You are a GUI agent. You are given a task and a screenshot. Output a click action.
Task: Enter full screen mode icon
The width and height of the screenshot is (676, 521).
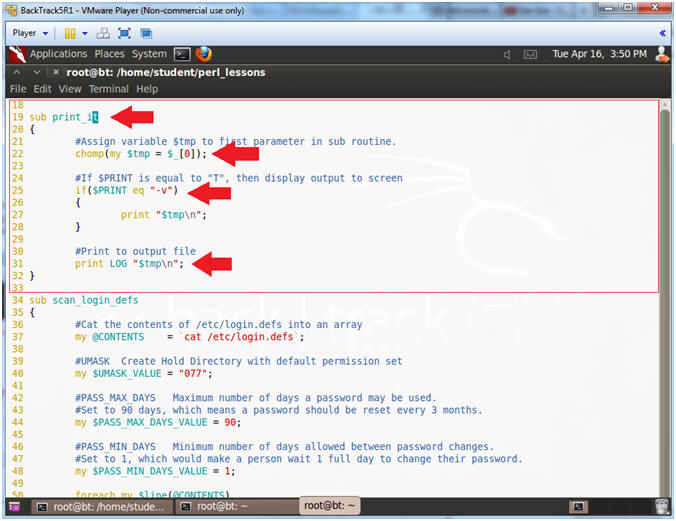point(124,33)
